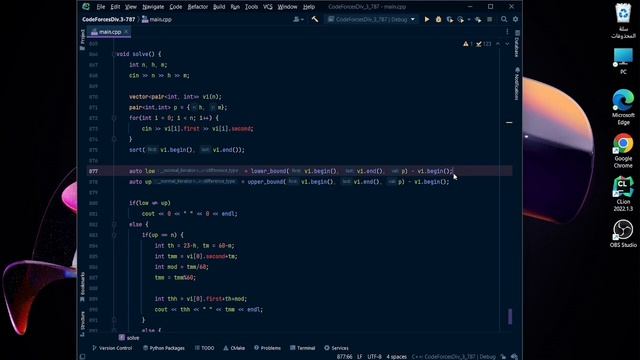Click main.cpp breadcrumb in navigation bar

157,19
